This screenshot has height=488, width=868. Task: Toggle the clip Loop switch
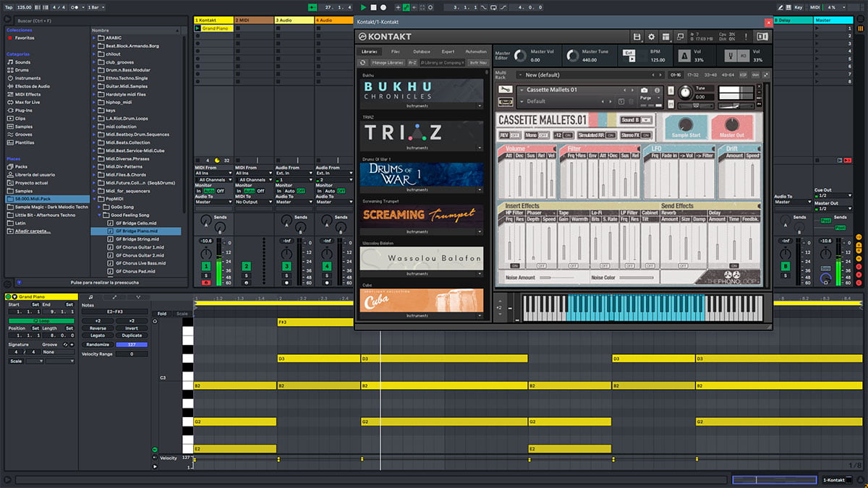(x=41, y=320)
